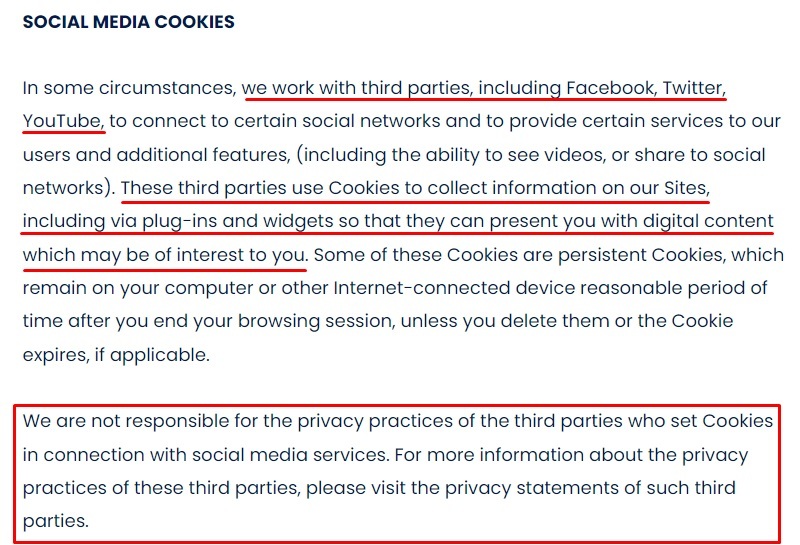Click the phrase 'digital content' in underlined sentence
800x545 pixels.
[x=708, y=221]
